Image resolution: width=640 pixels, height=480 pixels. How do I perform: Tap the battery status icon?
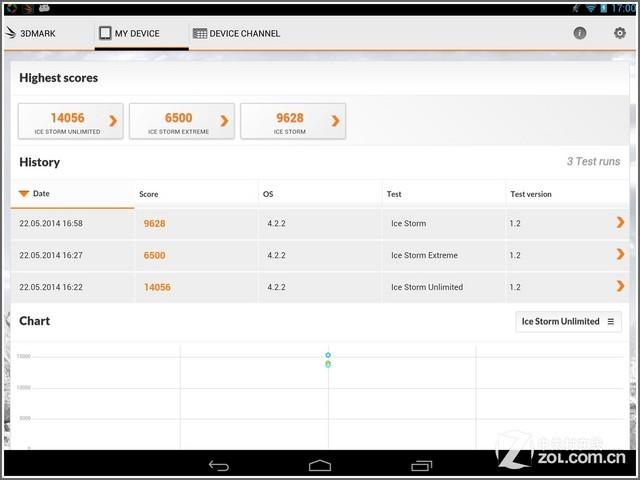coord(603,8)
